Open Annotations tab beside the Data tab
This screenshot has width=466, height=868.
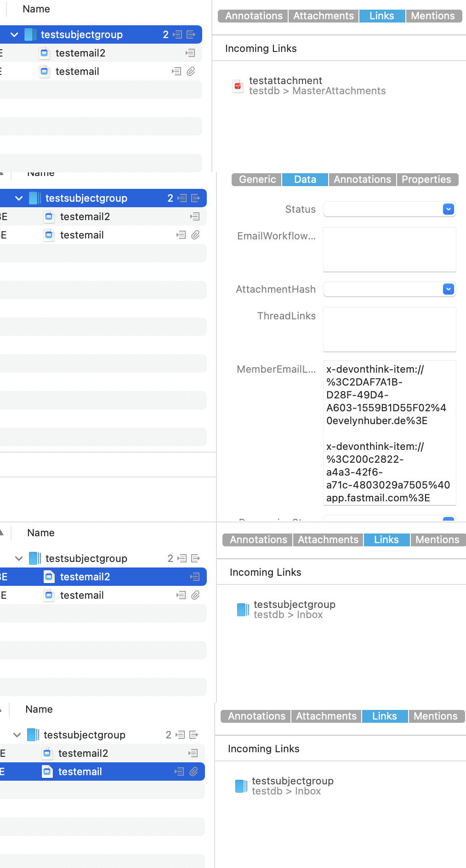click(x=362, y=180)
